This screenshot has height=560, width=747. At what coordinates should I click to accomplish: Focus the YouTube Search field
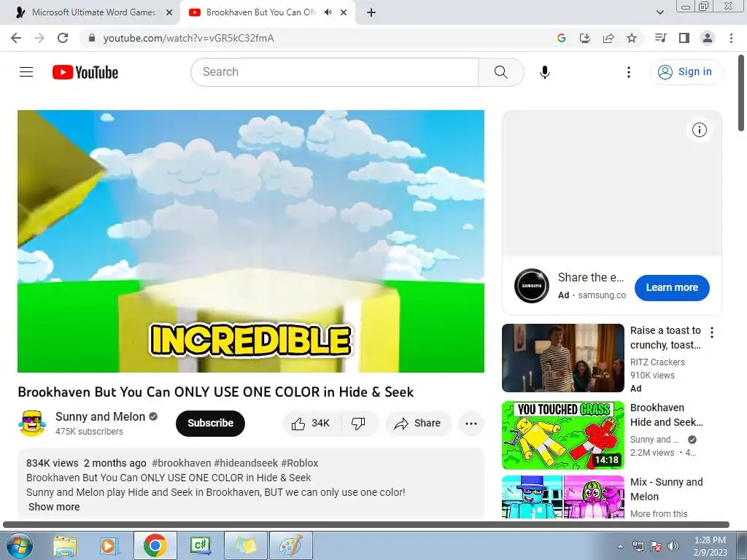[x=335, y=72]
